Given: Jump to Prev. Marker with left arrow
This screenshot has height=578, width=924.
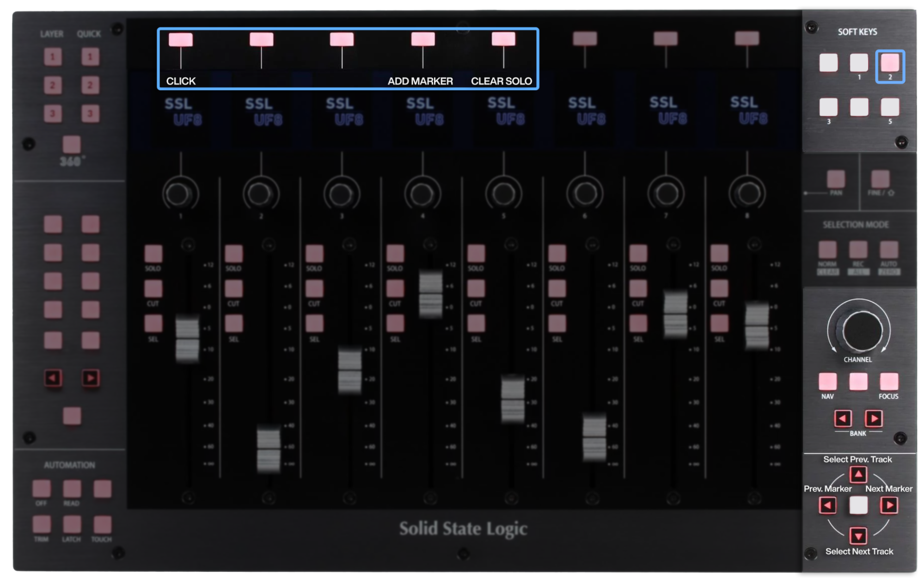Looking at the screenshot, I should [x=827, y=505].
